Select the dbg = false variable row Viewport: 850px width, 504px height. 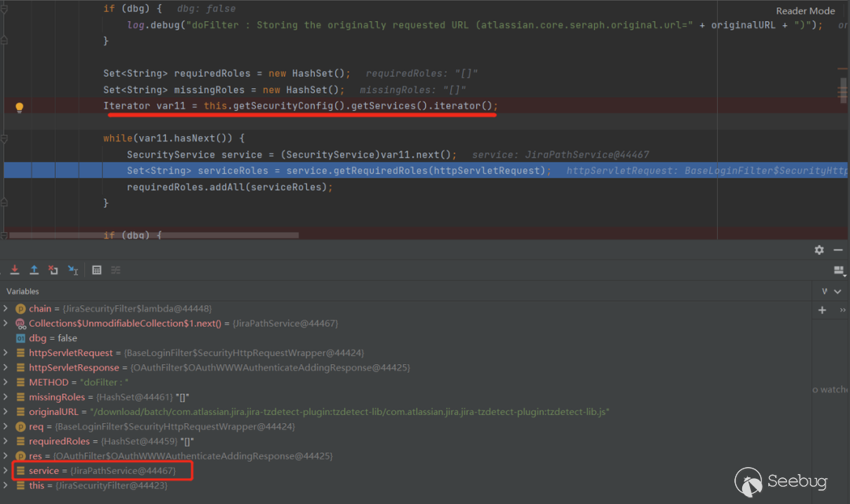pos(405,338)
